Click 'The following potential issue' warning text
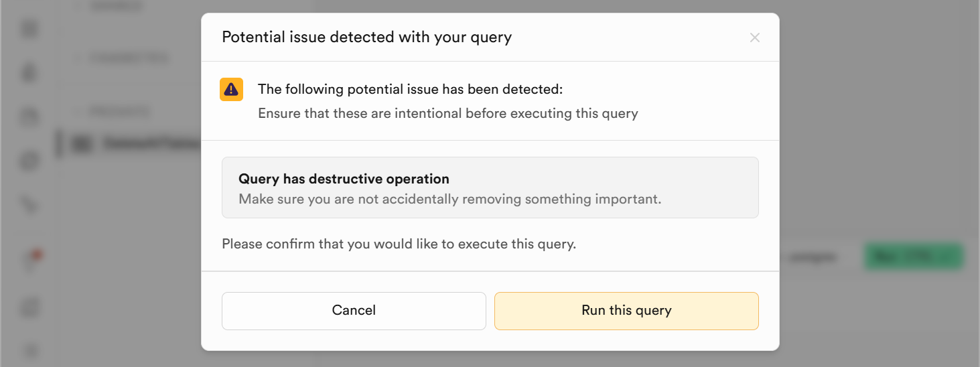This screenshot has width=980, height=367. (x=411, y=89)
